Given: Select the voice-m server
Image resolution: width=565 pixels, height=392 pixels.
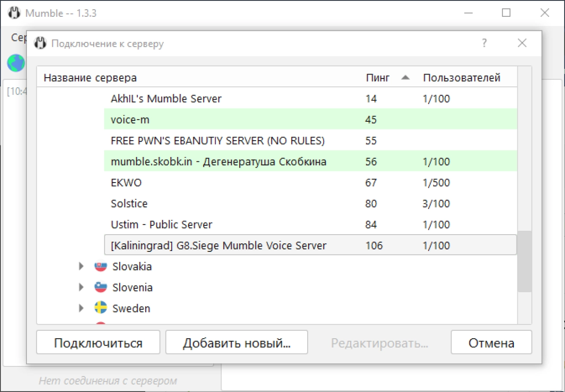Looking at the screenshot, I should [310, 119].
